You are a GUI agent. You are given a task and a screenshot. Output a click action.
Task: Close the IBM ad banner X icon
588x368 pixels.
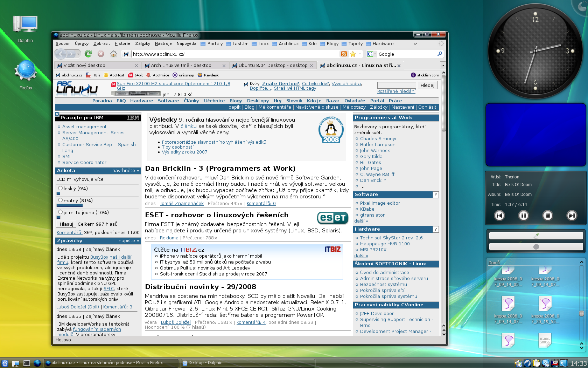pos(57,114)
